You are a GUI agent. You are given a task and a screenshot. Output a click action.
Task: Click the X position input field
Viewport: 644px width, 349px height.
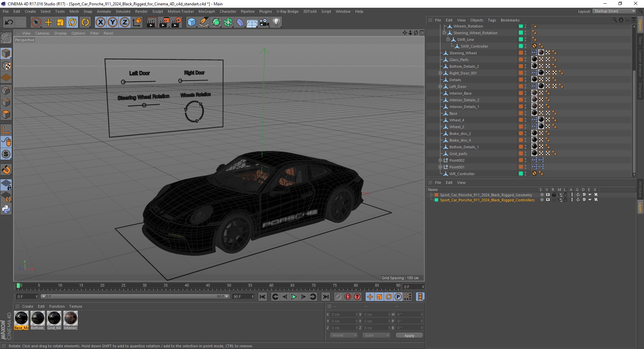(344, 314)
